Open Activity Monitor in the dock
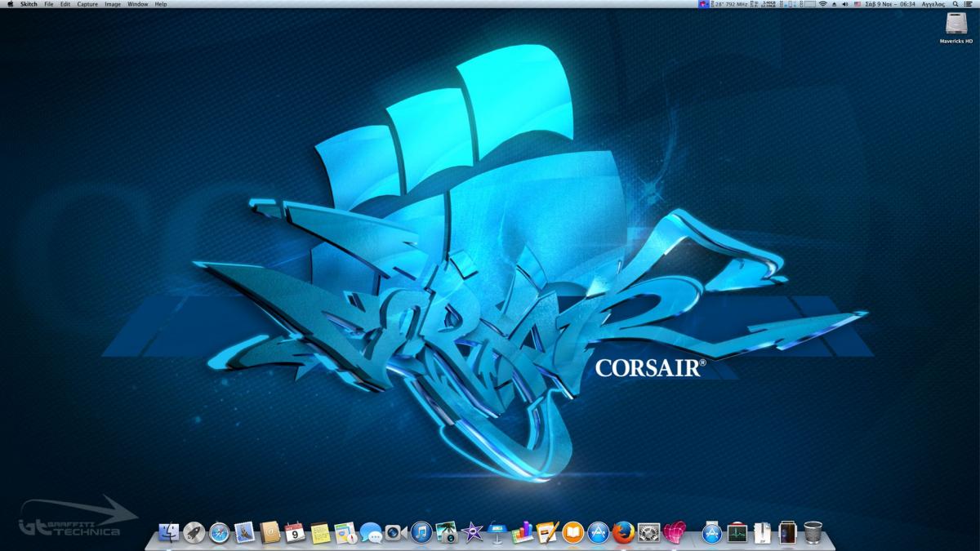980x551 pixels. (737, 533)
